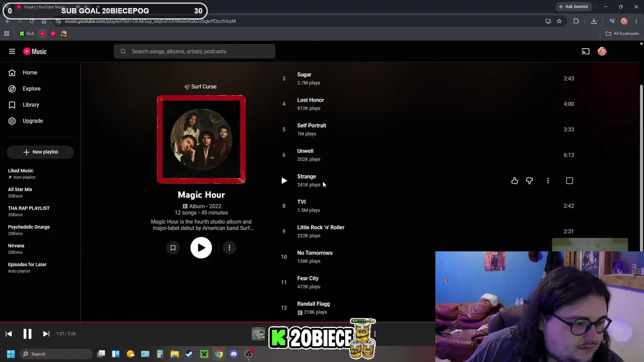Open the Chrome Extensions puzzle icon
644x362 pixels.
(576, 21)
